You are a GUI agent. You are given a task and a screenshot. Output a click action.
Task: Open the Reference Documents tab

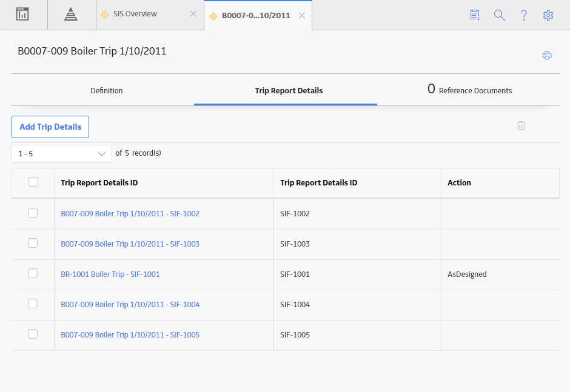click(x=469, y=90)
